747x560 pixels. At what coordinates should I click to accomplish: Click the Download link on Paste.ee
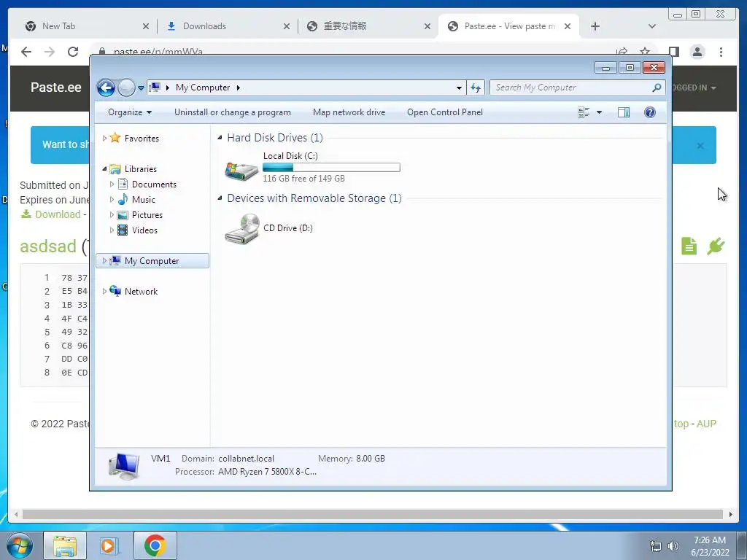coord(58,214)
